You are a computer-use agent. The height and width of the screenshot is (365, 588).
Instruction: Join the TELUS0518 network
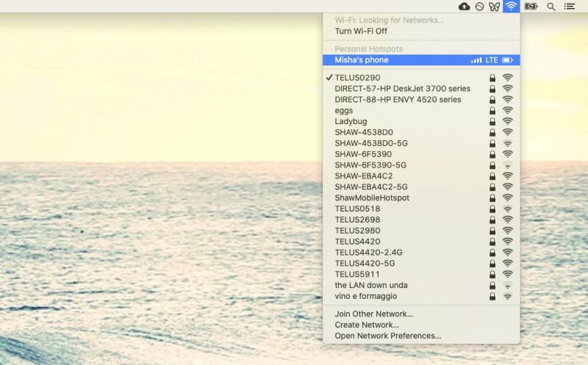[421, 209]
